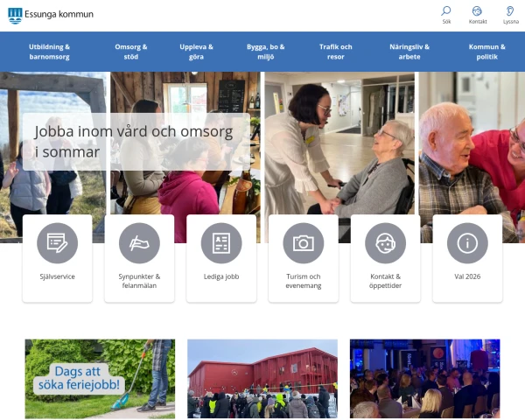
Task: Go to Essunga kommun logo home
Action: click(x=51, y=15)
